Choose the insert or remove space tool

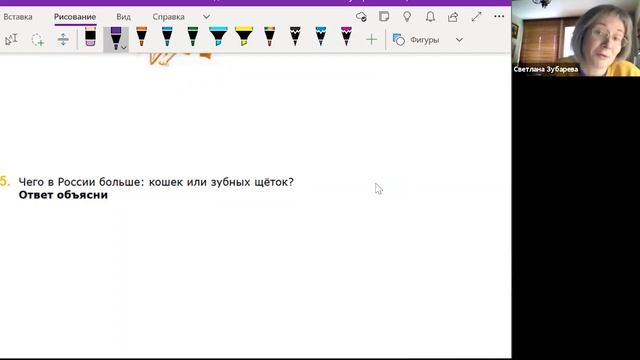coord(63,40)
